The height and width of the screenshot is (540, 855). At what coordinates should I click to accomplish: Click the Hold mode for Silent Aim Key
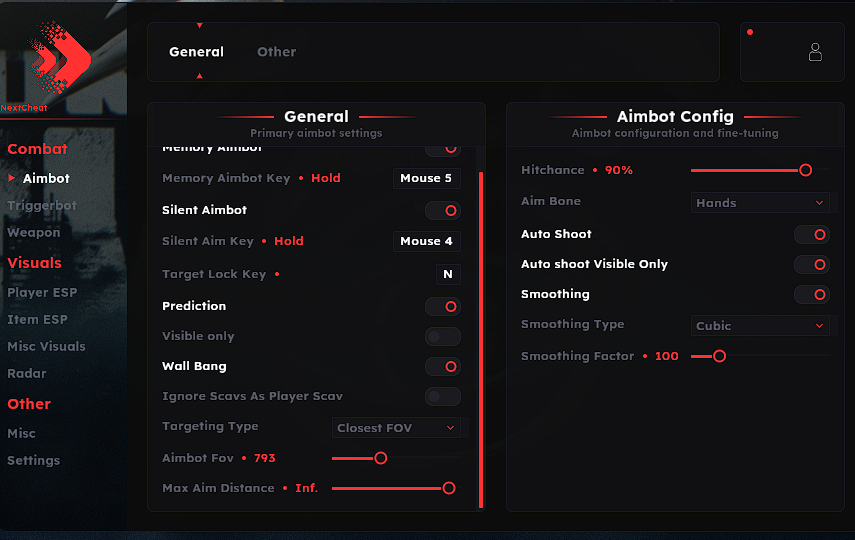[289, 241]
